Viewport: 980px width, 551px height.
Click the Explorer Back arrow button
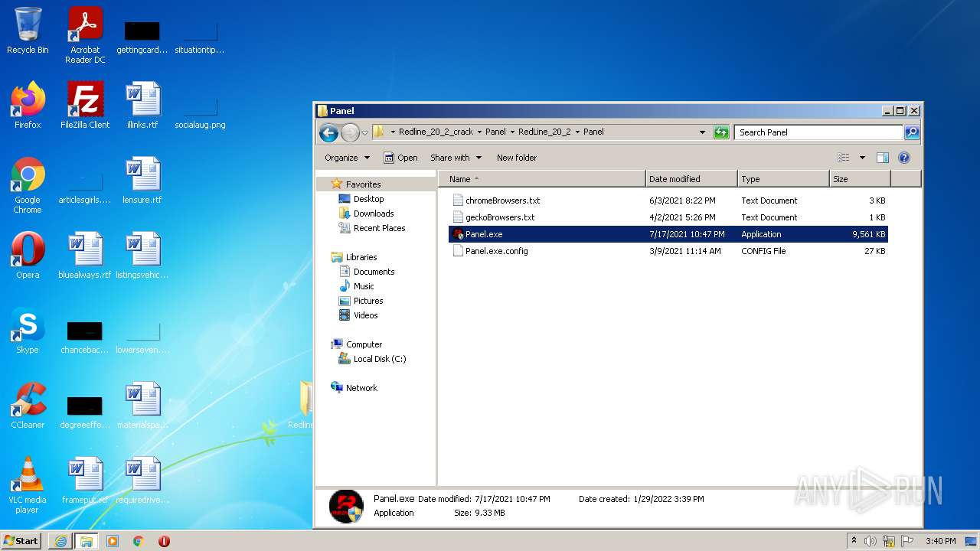328,132
